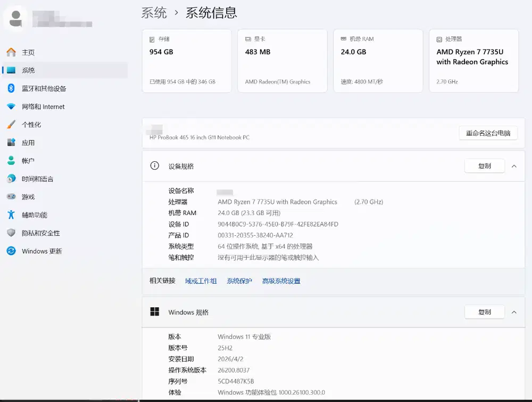
Task: Open 时间和语言 settings page
Action: pyautogui.click(x=37, y=179)
